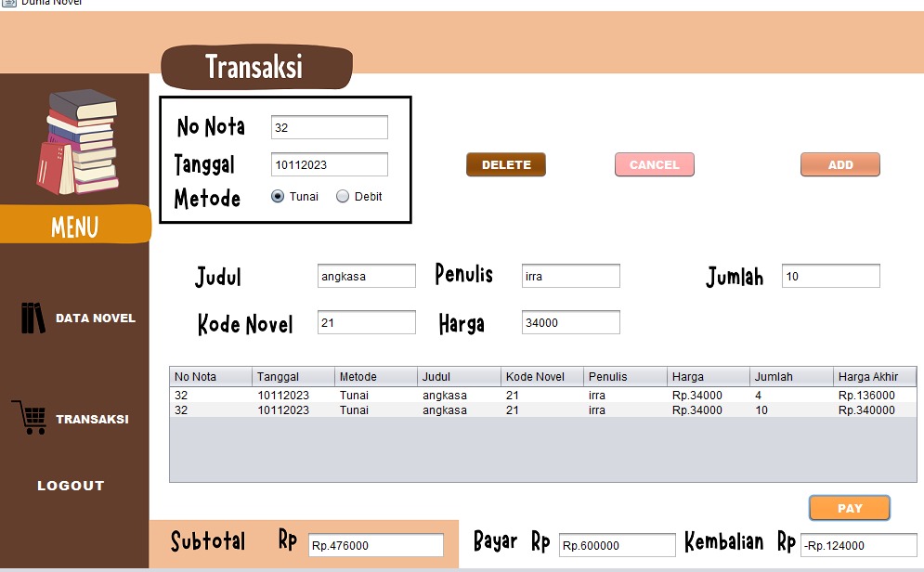
Task: Select the table row with Harga Akhir Rp.136000
Action: point(542,396)
